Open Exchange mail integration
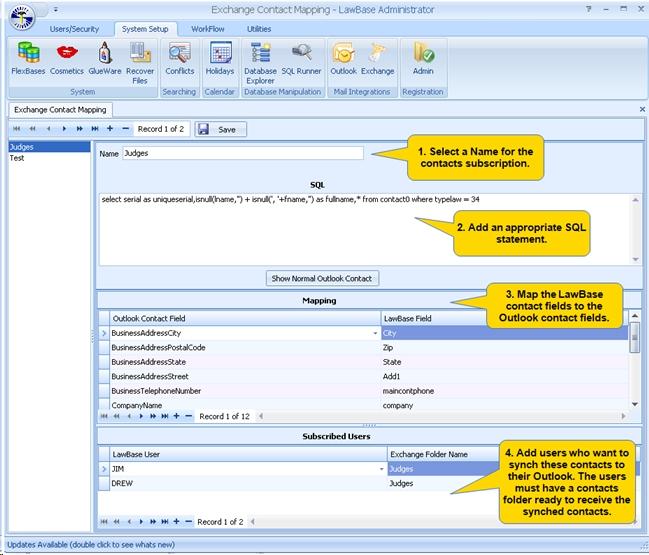The height and width of the screenshot is (555, 649). click(377, 58)
